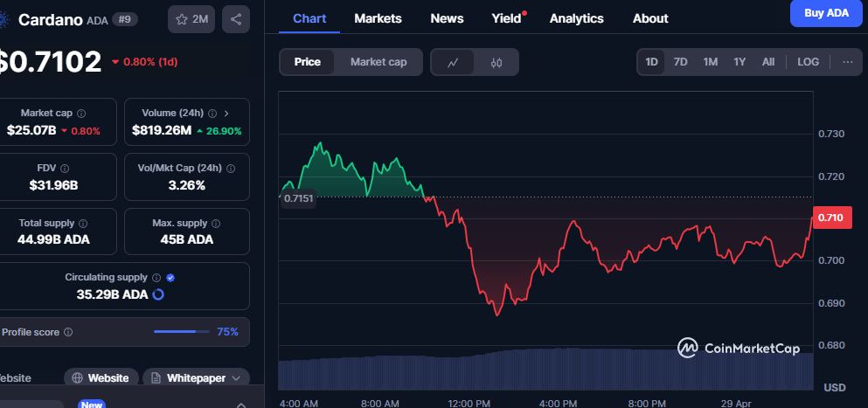The height and width of the screenshot is (408, 868).
Task: Open the info icon beside Volume (24h)
Action: [x=212, y=114]
